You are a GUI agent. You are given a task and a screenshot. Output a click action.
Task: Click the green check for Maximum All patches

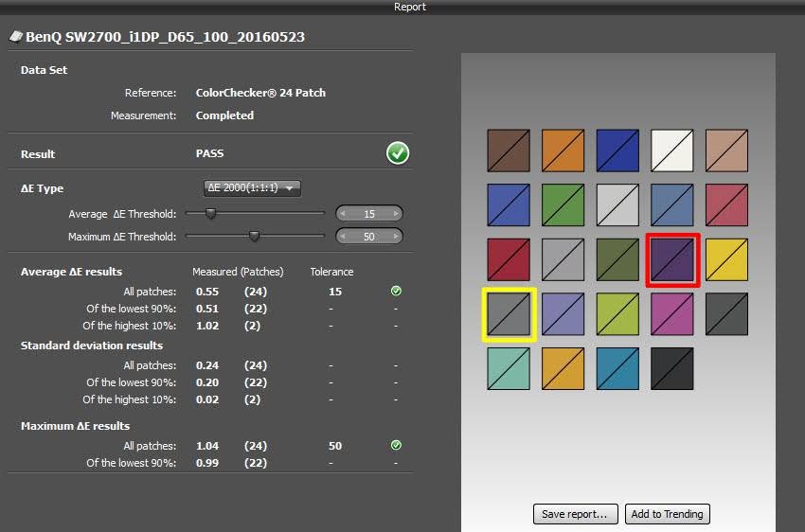[396, 445]
